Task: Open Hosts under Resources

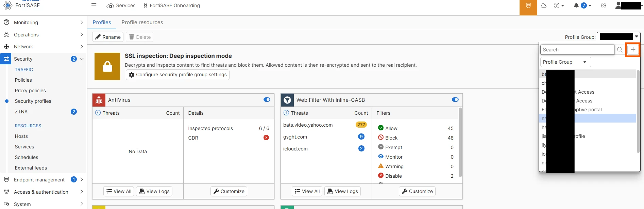Action: 21,136
